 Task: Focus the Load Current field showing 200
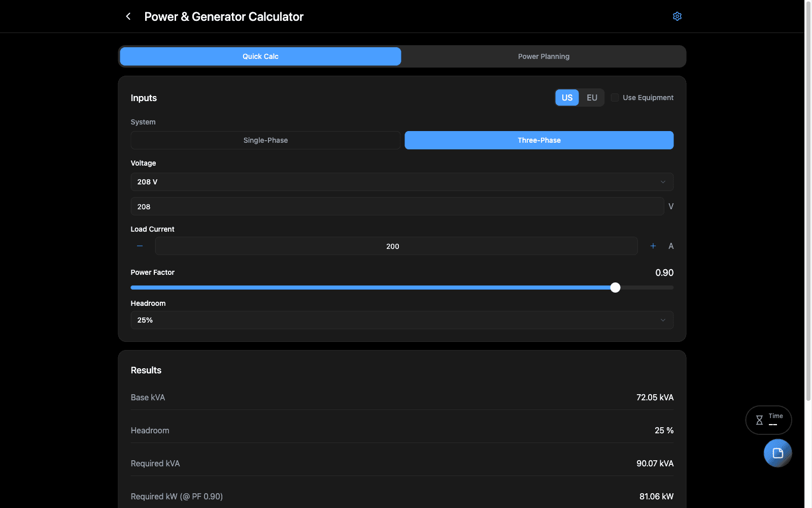click(396, 246)
